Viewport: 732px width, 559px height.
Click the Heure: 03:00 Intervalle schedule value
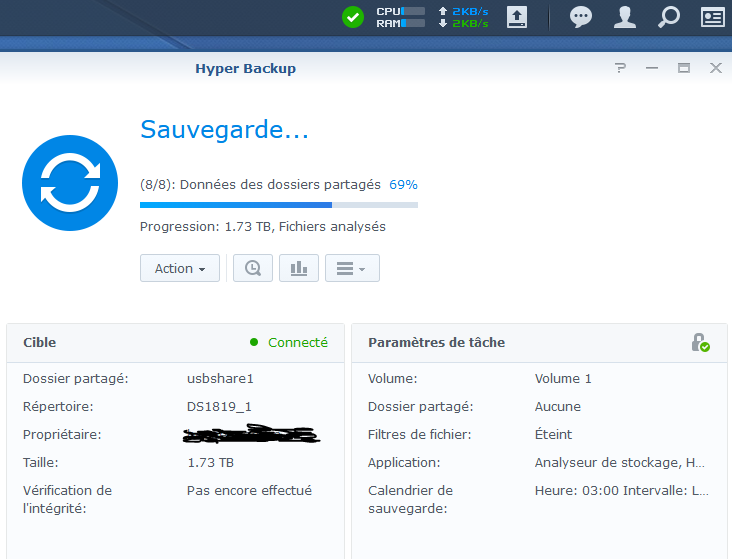621,490
